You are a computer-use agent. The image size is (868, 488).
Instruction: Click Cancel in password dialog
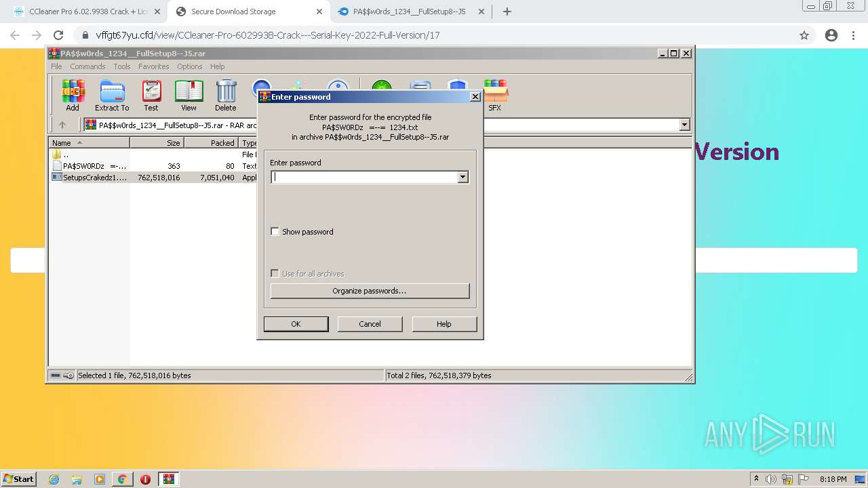370,324
